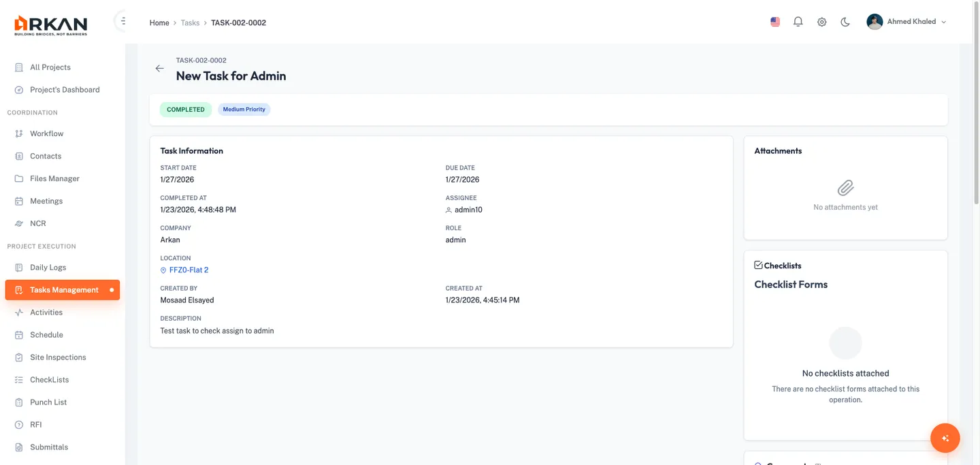Click the back arrow beside New Task for Admin

click(159, 68)
